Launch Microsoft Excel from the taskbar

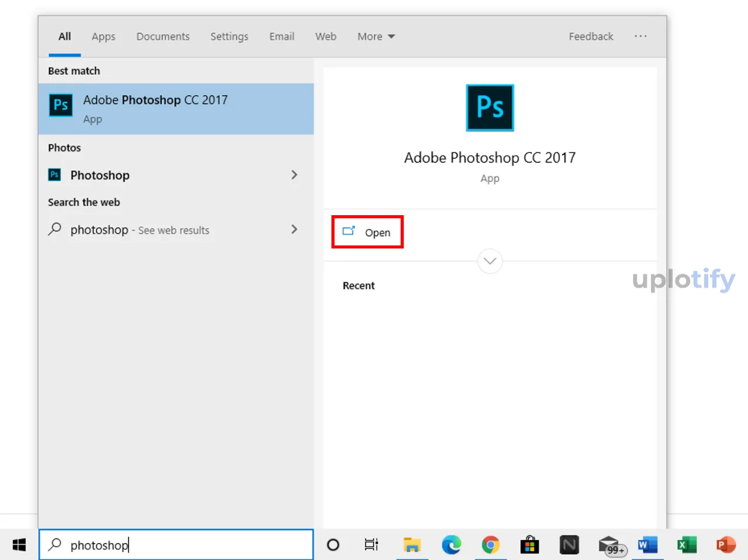687,545
